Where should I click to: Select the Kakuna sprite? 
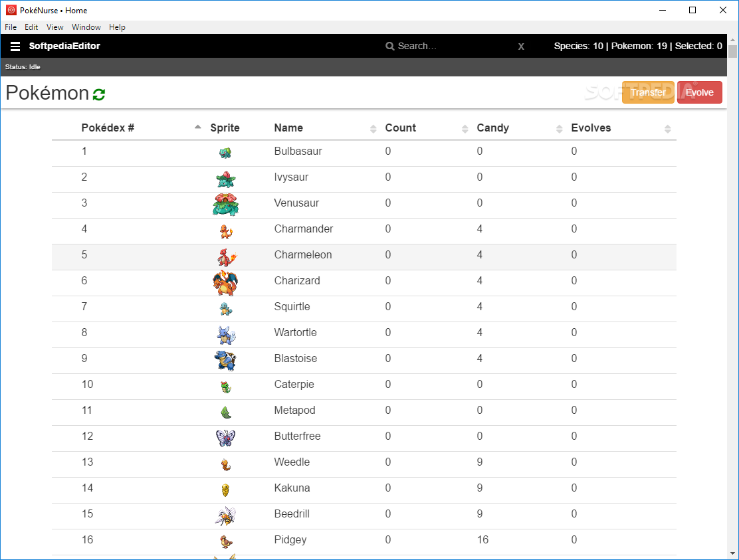(225, 490)
